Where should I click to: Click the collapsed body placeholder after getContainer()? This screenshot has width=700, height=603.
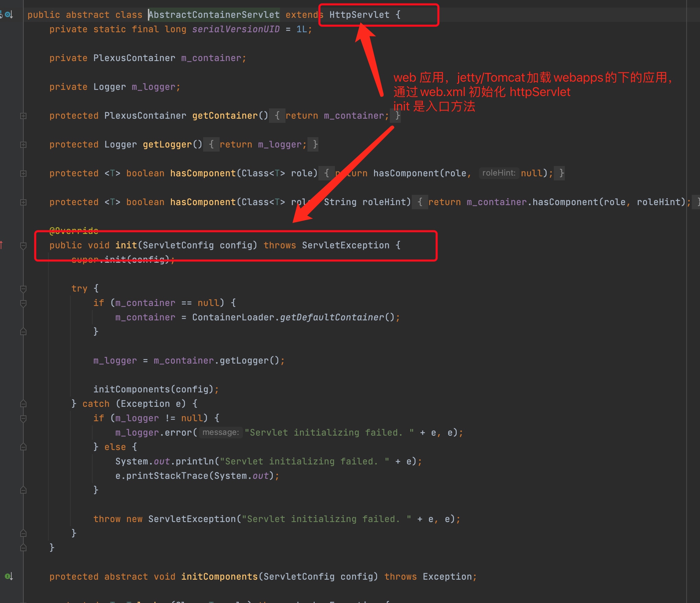pyautogui.click(x=277, y=116)
